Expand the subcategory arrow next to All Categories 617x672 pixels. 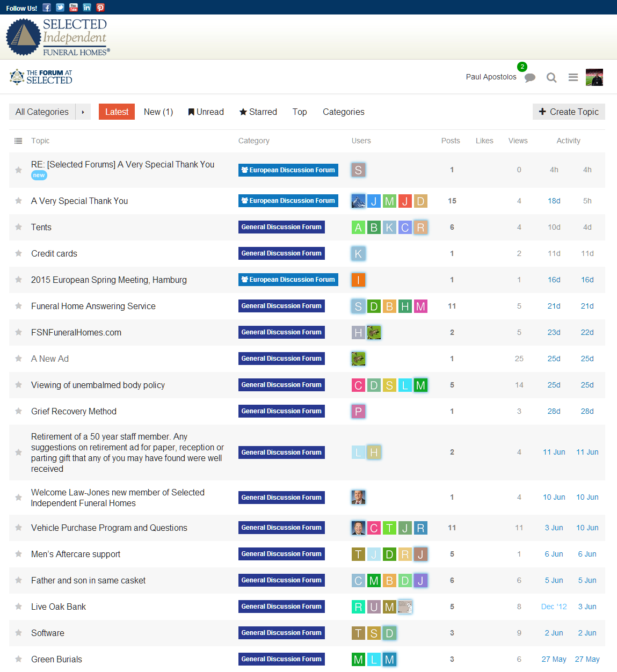coord(83,112)
